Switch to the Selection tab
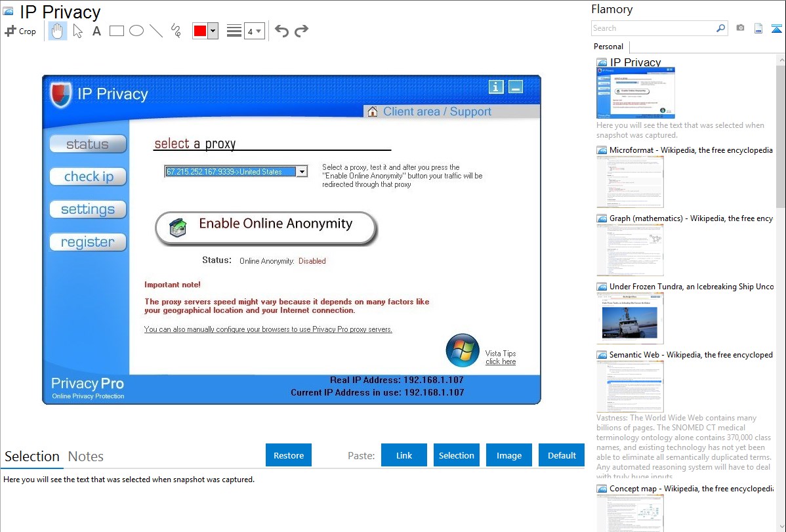 point(32,457)
